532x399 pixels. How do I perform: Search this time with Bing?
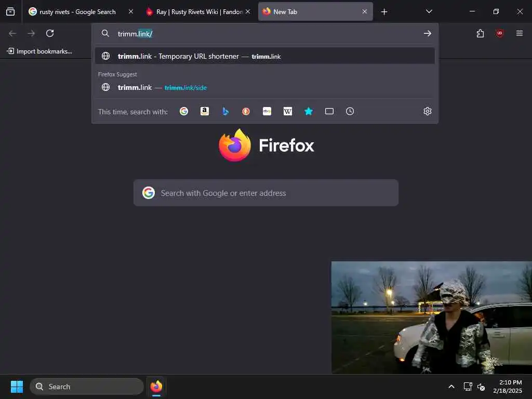[225, 111]
